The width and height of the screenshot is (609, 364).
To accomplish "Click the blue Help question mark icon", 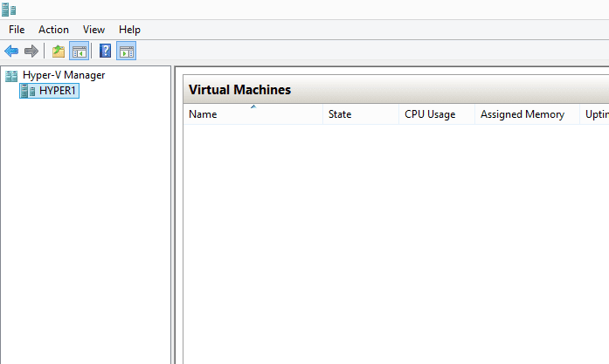I will tap(105, 51).
